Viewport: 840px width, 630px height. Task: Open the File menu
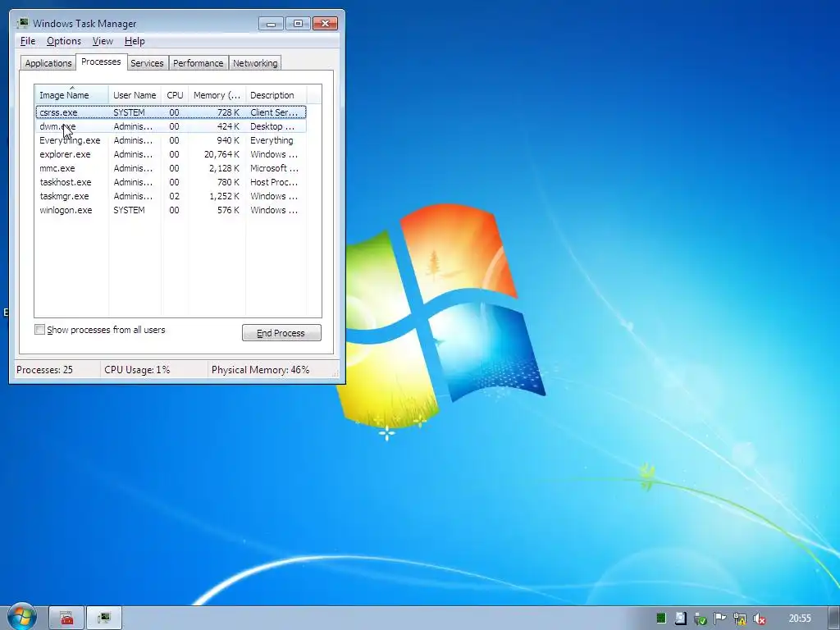tap(28, 41)
